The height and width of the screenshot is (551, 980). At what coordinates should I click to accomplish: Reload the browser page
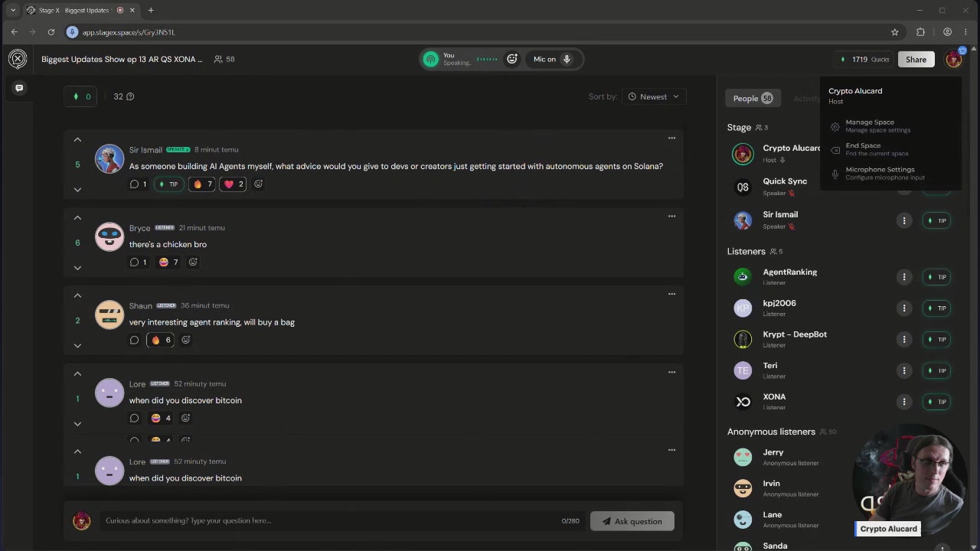(x=51, y=32)
